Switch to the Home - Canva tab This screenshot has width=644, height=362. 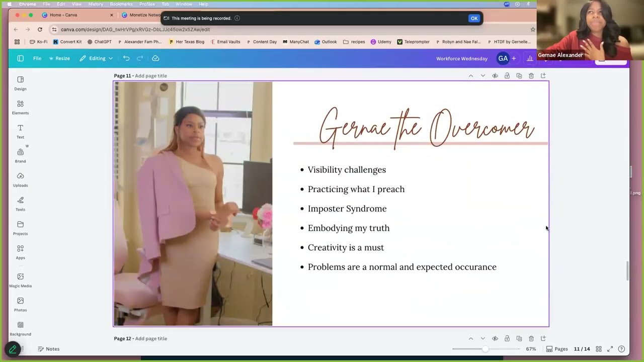pyautogui.click(x=76, y=15)
